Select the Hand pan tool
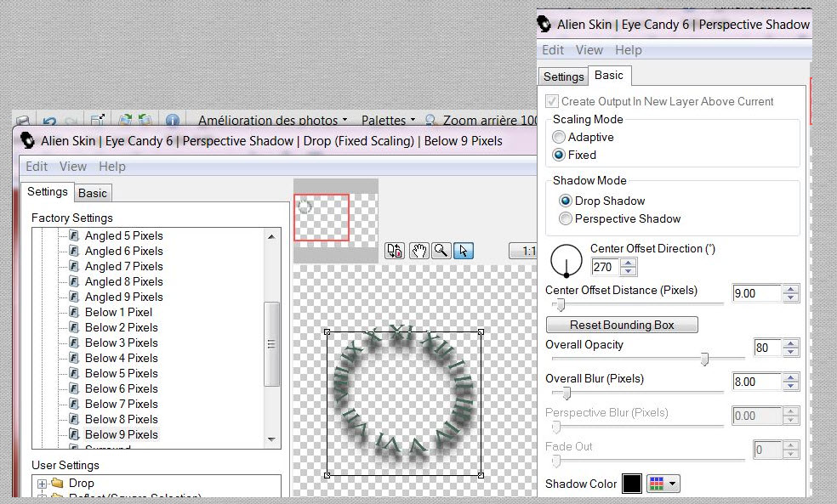This screenshot has width=837, height=504. pyautogui.click(x=419, y=250)
